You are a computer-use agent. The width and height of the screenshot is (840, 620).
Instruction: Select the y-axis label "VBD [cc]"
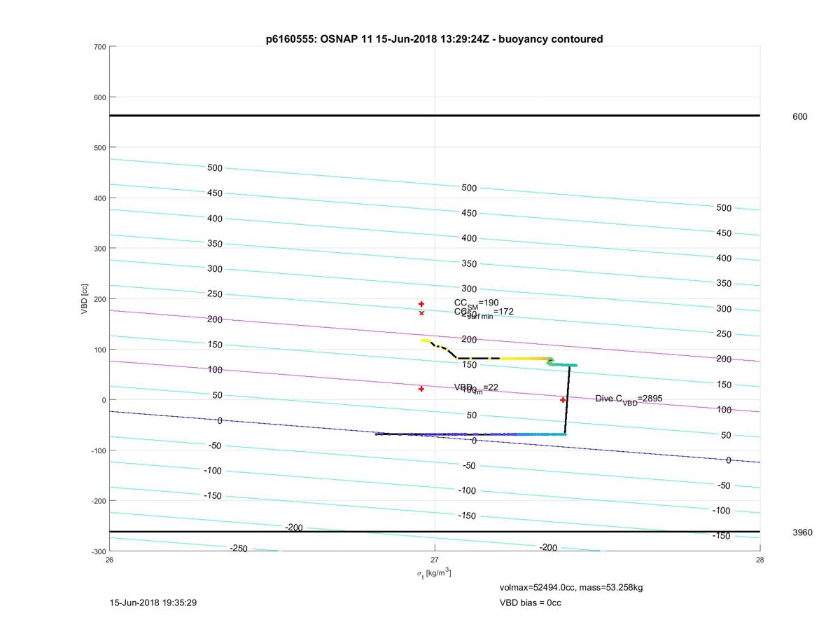[85, 298]
